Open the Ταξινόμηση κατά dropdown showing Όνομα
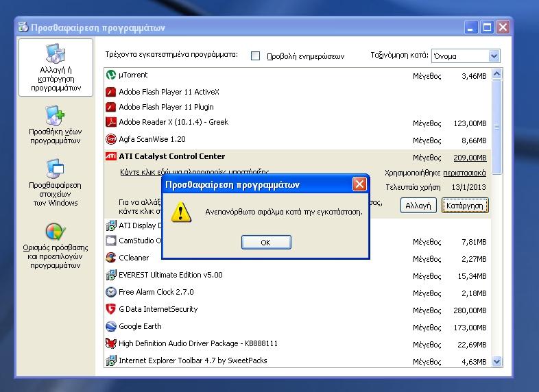Viewport: 539px width, 392px height. click(466, 56)
